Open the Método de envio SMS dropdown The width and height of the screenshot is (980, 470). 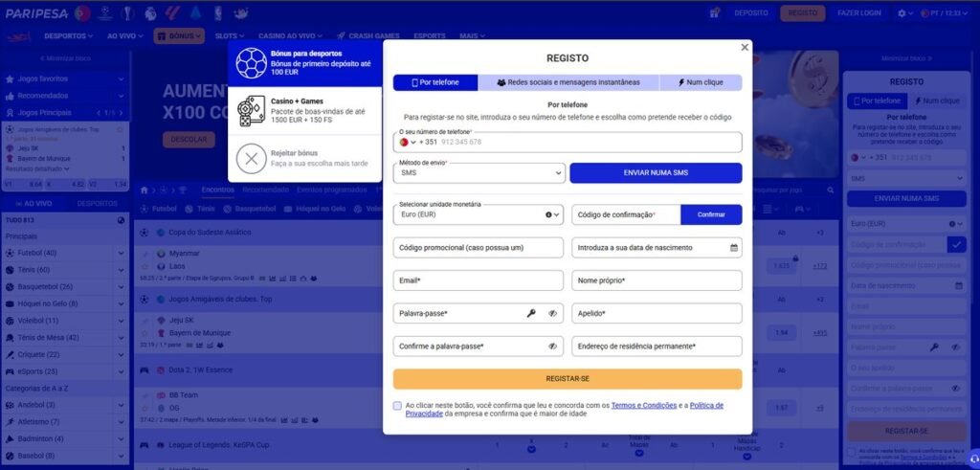[x=479, y=173]
